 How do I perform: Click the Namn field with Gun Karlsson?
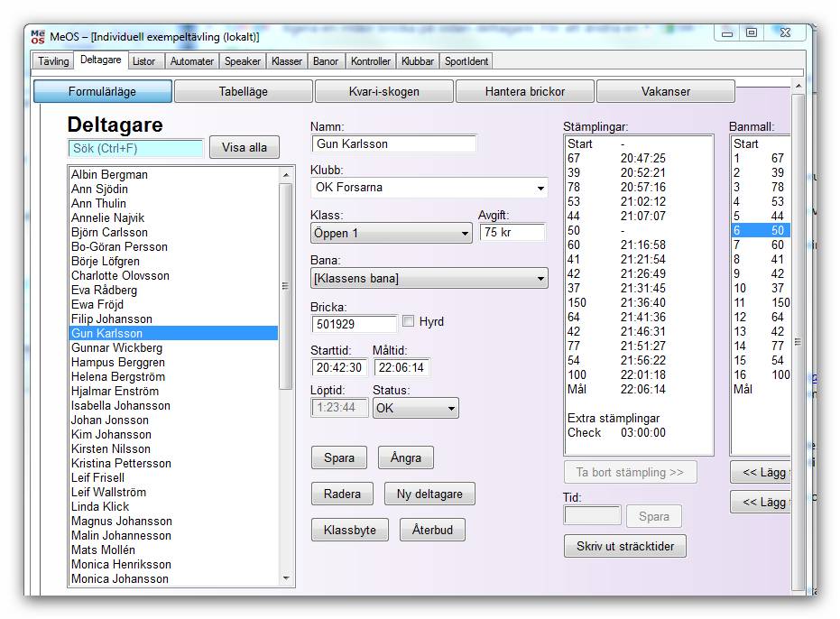(x=393, y=143)
